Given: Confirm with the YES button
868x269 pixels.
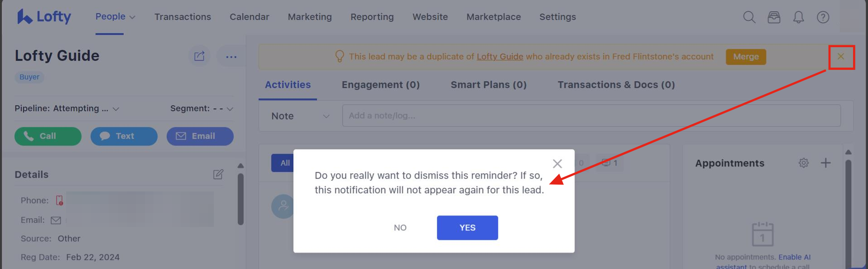Looking at the screenshot, I should (467, 228).
